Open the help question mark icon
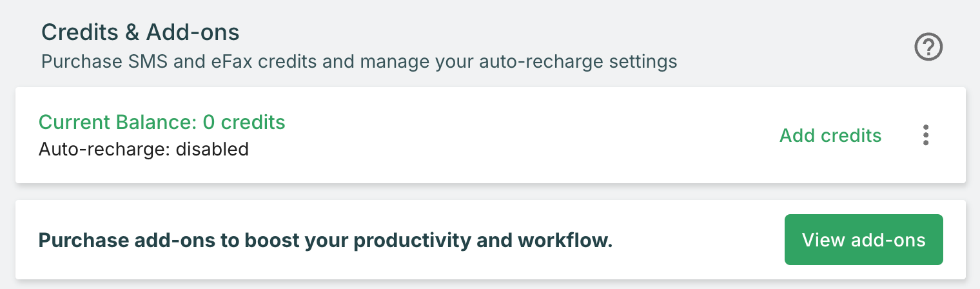This screenshot has width=980, height=289. coord(929,47)
